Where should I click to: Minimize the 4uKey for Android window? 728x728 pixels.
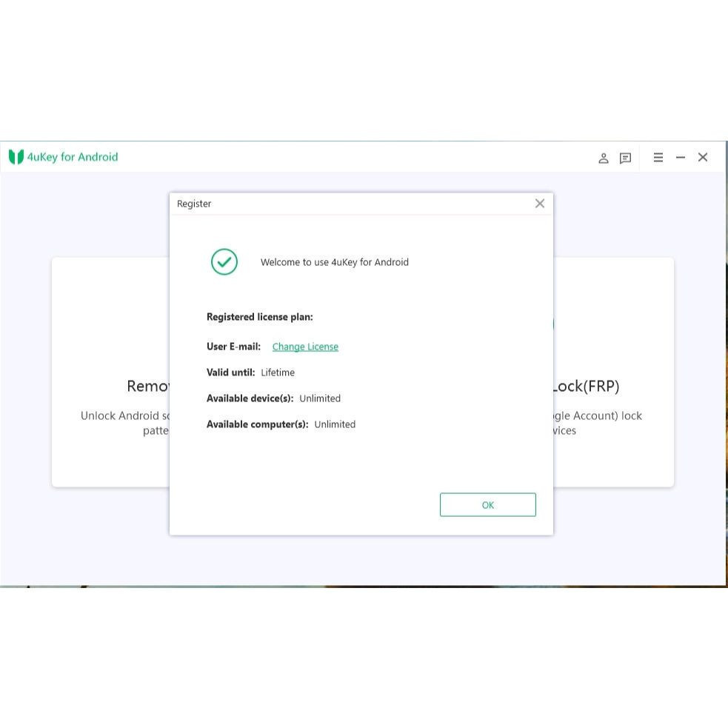click(x=680, y=158)
